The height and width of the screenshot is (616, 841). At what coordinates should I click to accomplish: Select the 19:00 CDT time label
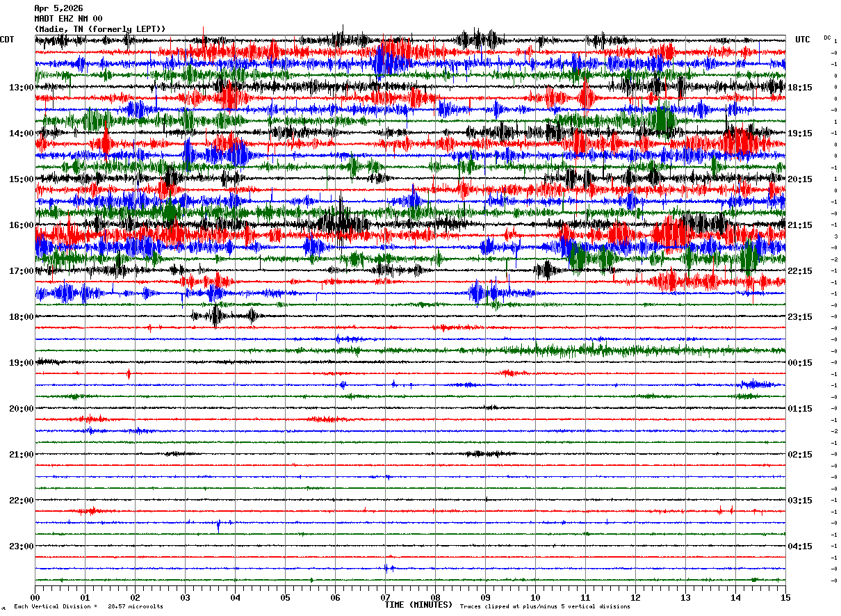click(x=22, y=363)
